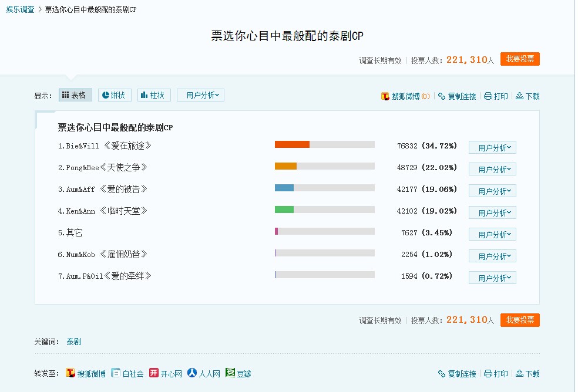
Task: Click the orange result bar for Bie&Vill
Action: click(292, 144)
